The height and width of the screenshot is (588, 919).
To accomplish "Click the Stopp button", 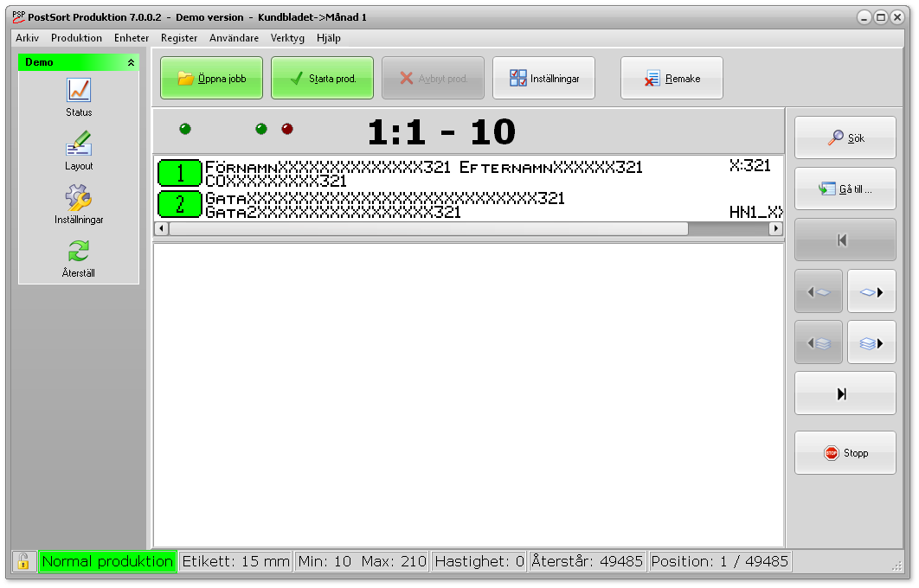I will (x=845, y=453).
